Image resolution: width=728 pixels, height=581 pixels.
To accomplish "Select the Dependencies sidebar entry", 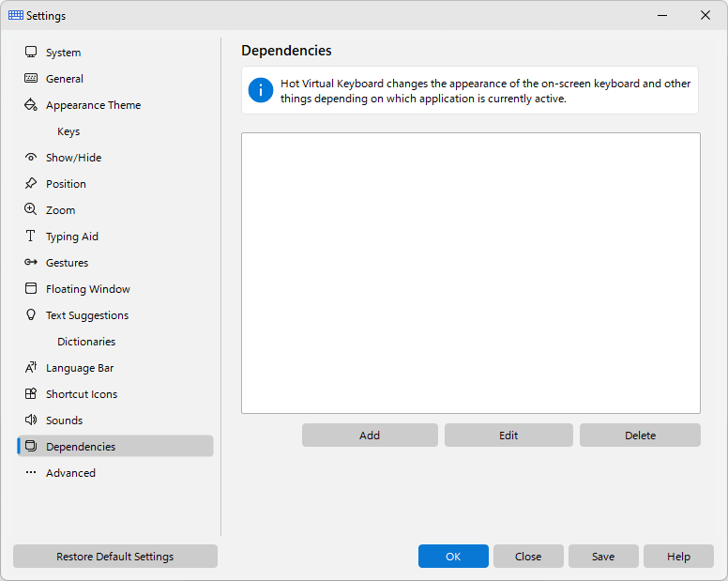I will (x=115, y=447).
